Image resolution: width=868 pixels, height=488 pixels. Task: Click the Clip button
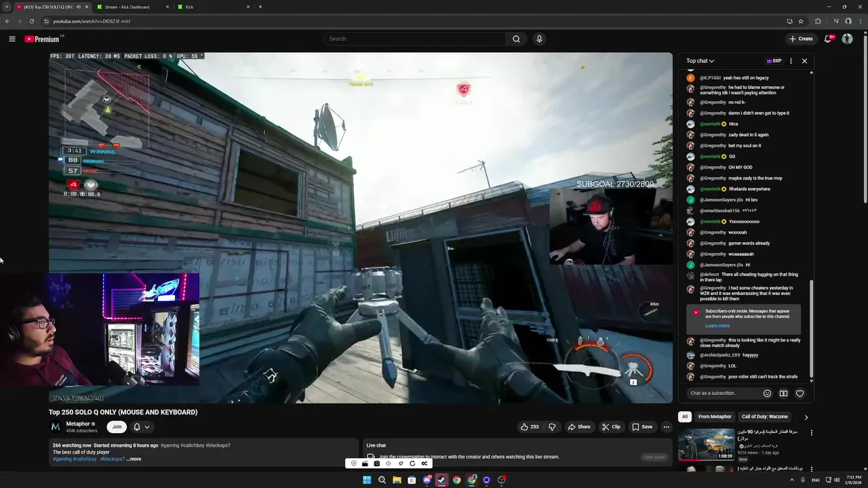pos(611,427)
